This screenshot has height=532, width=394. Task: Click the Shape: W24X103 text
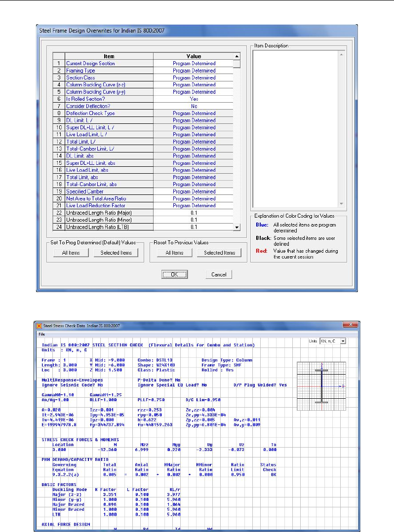click(x=156, y=365)
